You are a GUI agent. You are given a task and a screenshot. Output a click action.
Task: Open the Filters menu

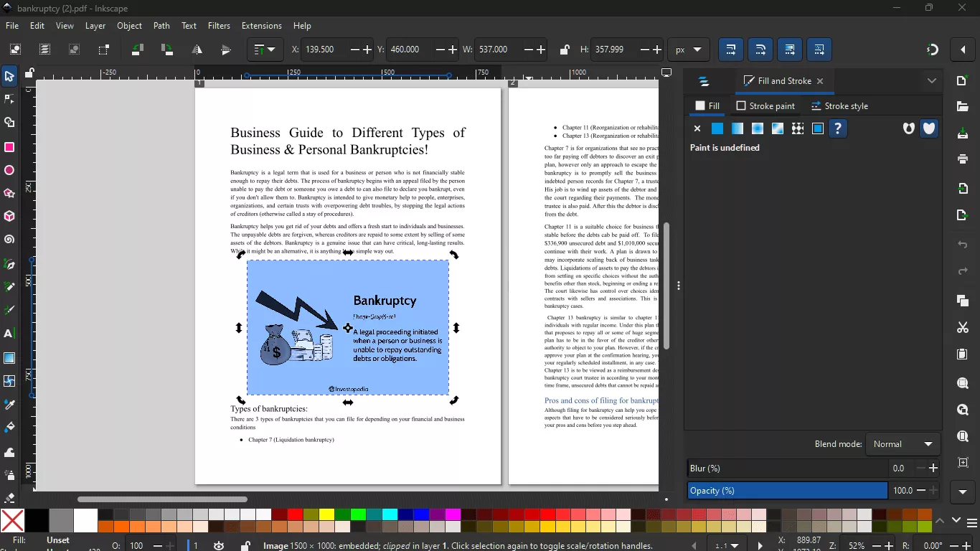219,26
